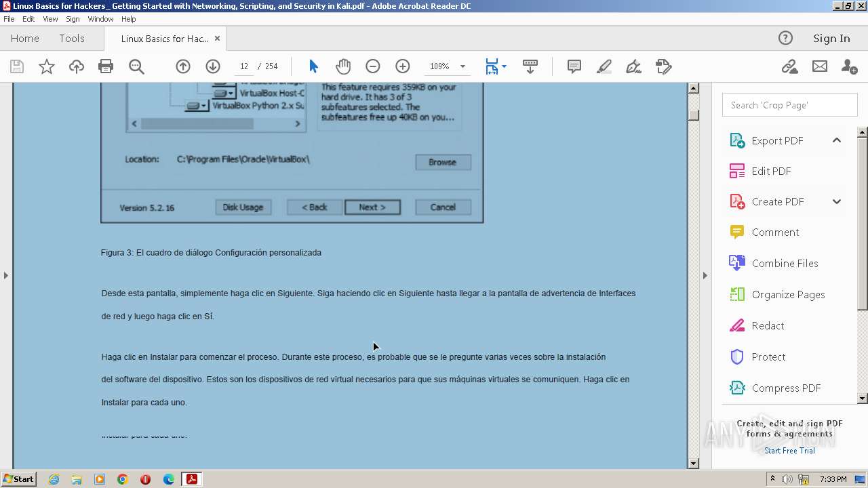This screenshot has height=488, width=868.
Task: Click Start Free Trial link
Action: [789, 450]
